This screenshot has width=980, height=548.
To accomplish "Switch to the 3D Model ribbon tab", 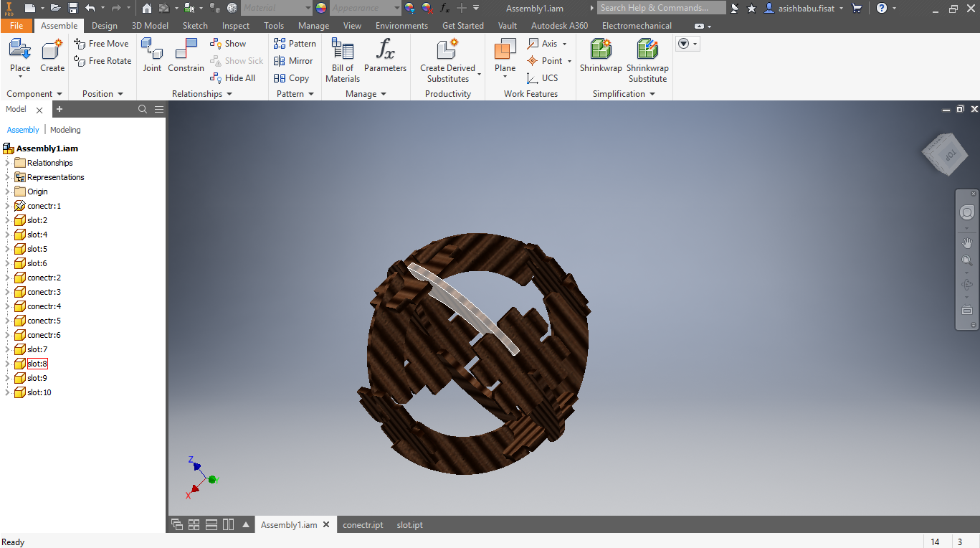I will (x=150, y=26).
